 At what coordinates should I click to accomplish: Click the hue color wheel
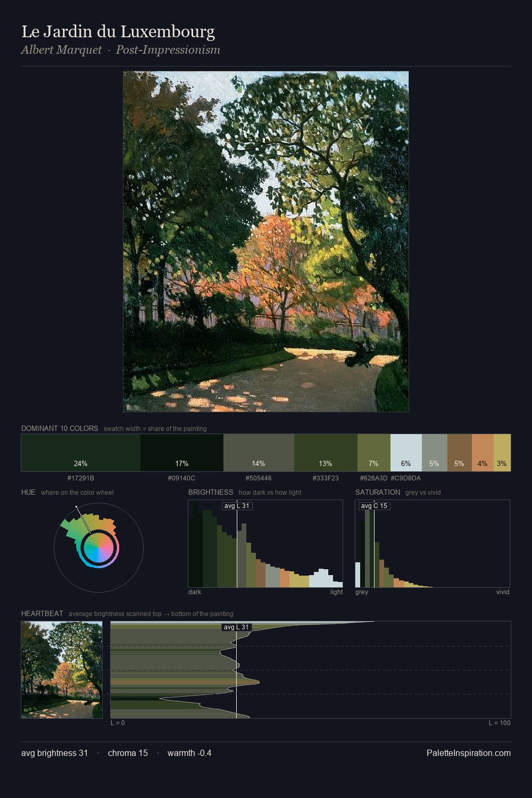coord(98,547)
